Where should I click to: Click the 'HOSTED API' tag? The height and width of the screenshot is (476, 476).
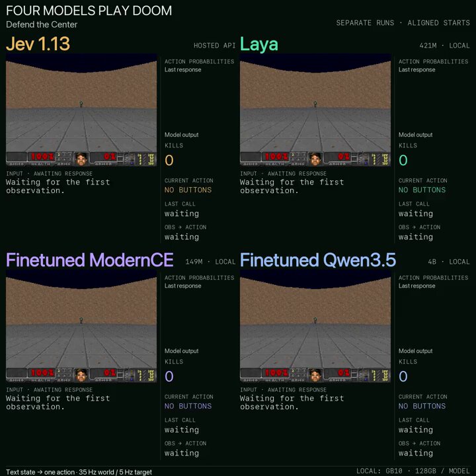214,46
